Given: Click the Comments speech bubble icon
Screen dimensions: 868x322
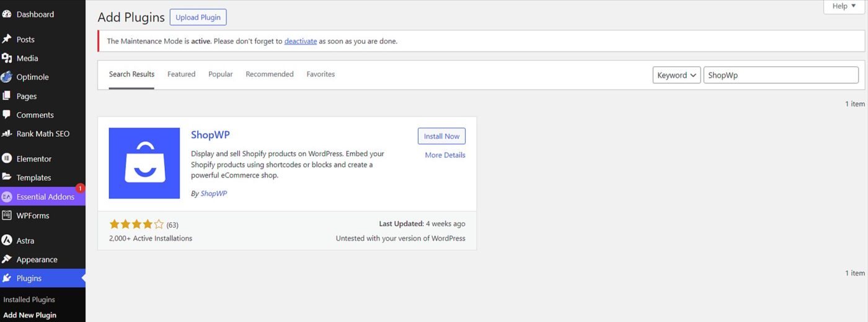Looking at the screenshot, I should (7, 115).
